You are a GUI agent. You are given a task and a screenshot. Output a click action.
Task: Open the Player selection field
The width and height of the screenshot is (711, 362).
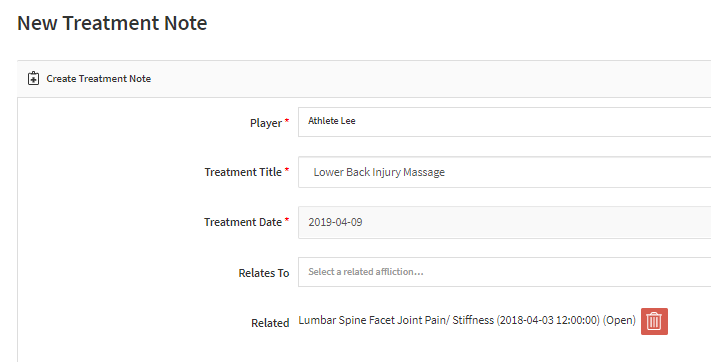point(504,122)
